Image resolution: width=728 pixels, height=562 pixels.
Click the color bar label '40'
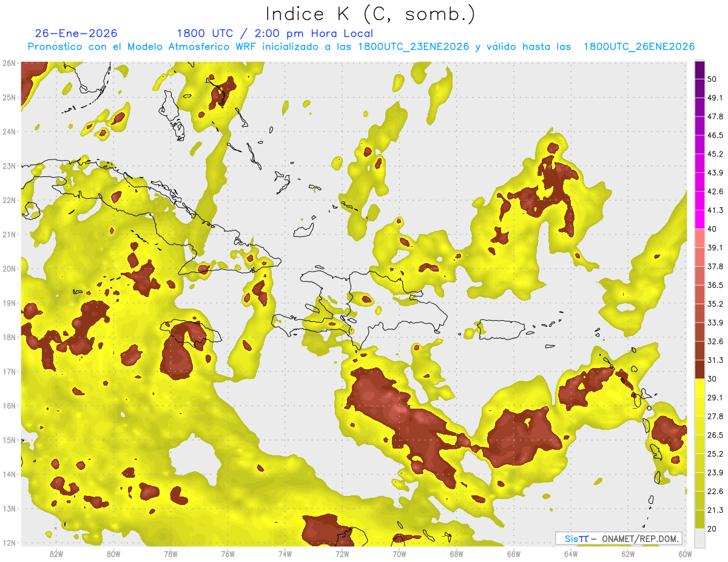tap(712, 229)
